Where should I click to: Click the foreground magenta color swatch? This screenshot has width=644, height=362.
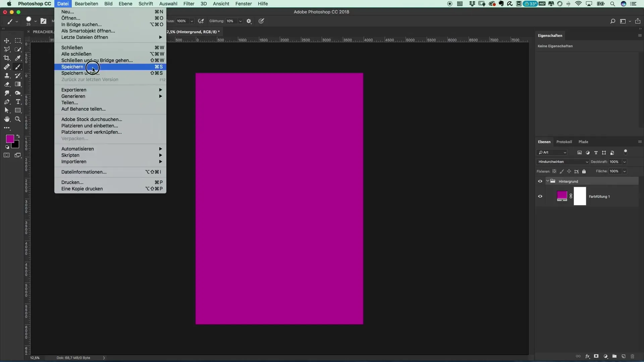pos(9,138)
